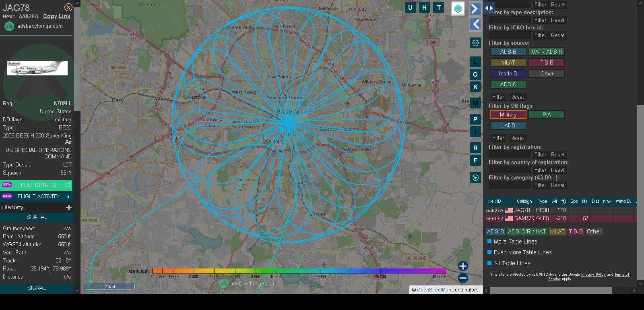The image size is (644, 310).
Task: Select the JAG78 BE30 table row
Action: (561, 210)
